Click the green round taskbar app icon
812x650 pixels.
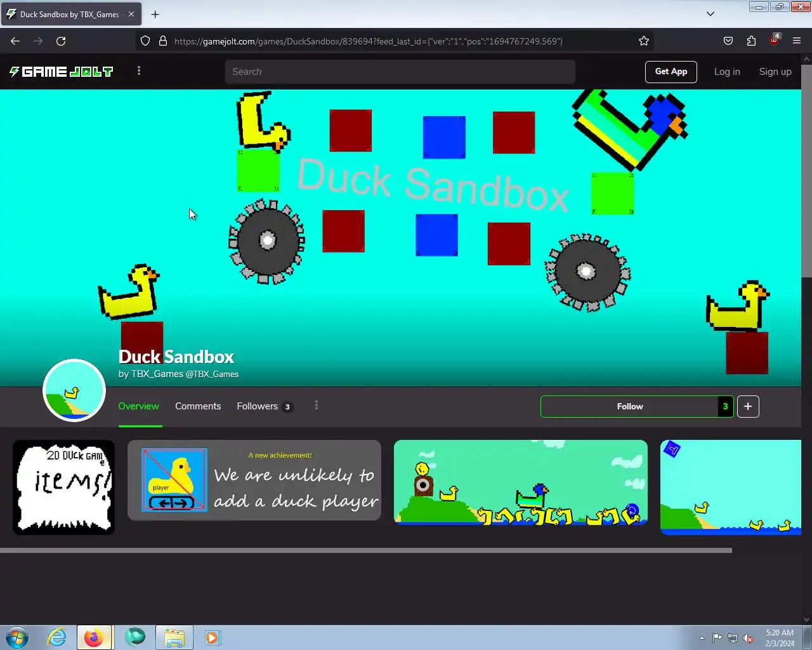tap(134, 636)
